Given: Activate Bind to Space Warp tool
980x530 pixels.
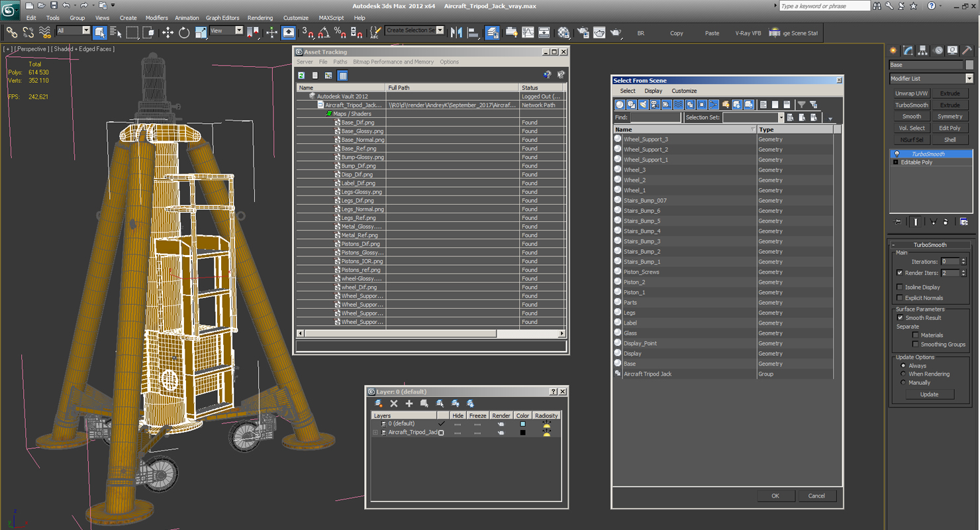Looking at the screenshot, I should point(45,32).
